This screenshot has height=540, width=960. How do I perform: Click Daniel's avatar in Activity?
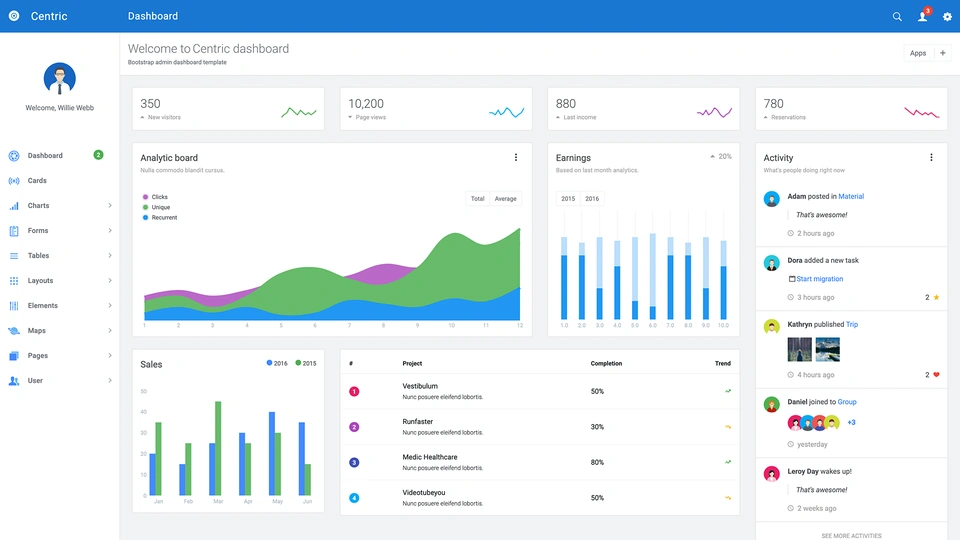771,404
